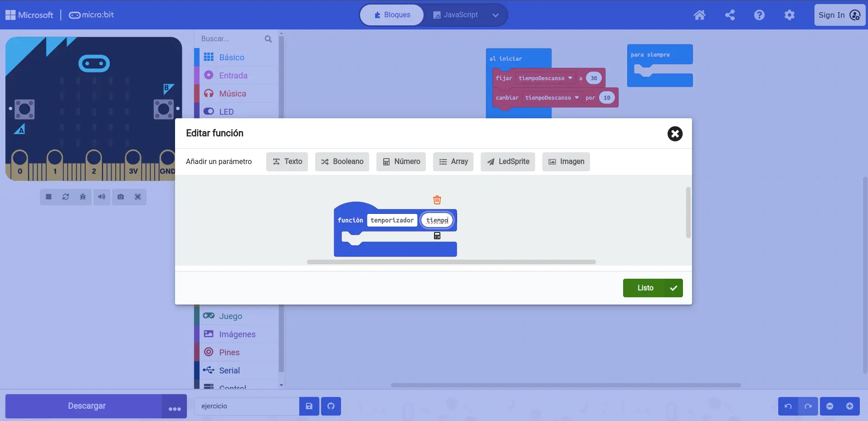
Task: Mute the simulator audio
Action: (102, 197)
